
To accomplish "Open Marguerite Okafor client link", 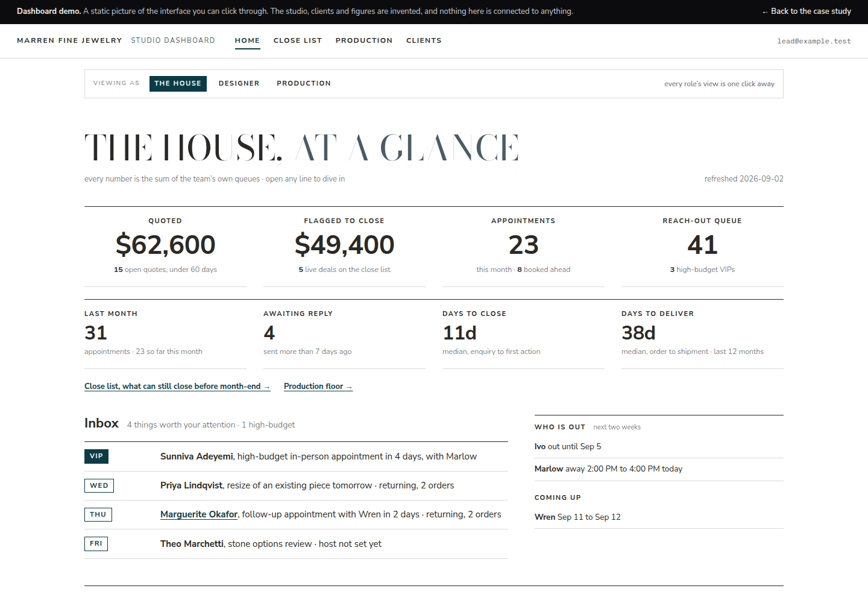I will (x=199, y=514).
